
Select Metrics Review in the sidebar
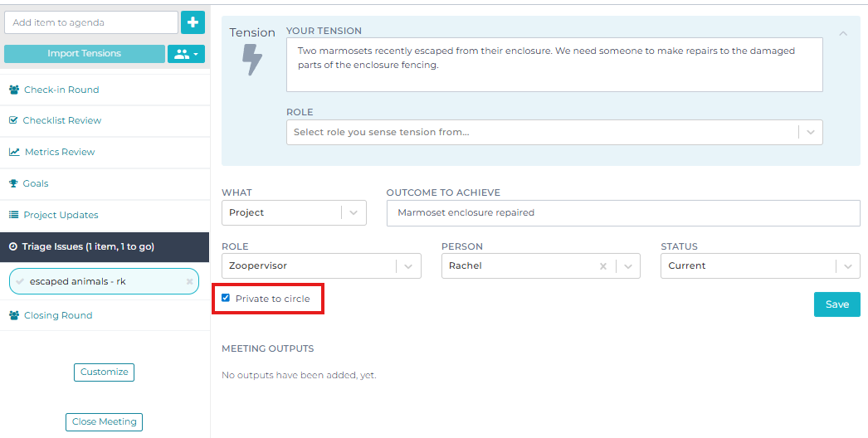(x=60, y=152)
